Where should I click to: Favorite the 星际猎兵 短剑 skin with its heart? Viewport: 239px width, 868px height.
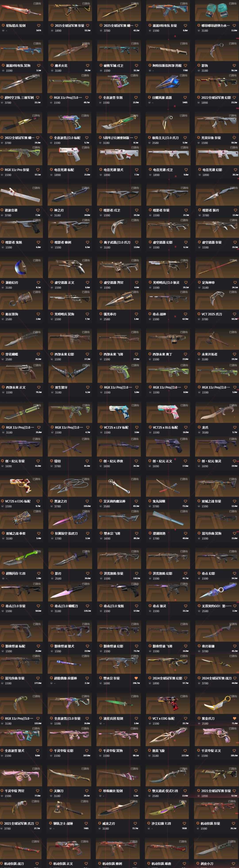point(39,26)
